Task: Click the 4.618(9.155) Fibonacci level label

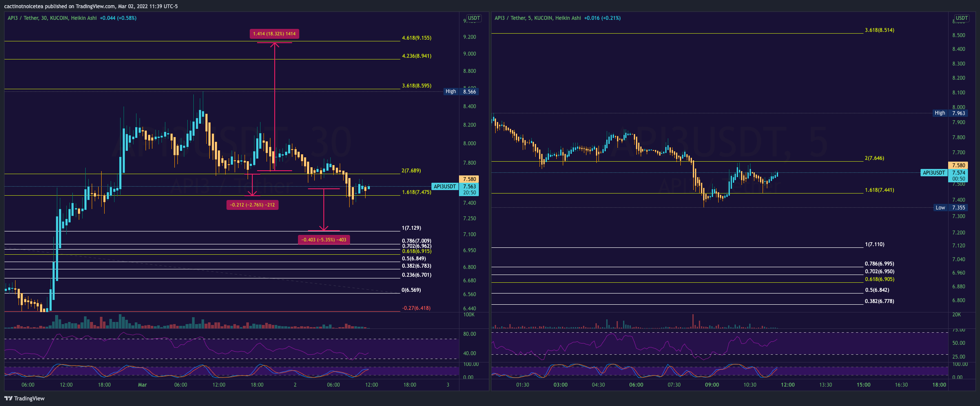Action: (x=416, y=38)
